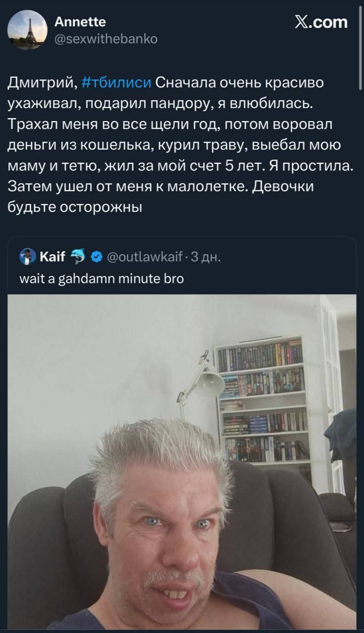Click the dolphin emoji next to Kaif

pyautogui.click(x=79, y=257)
